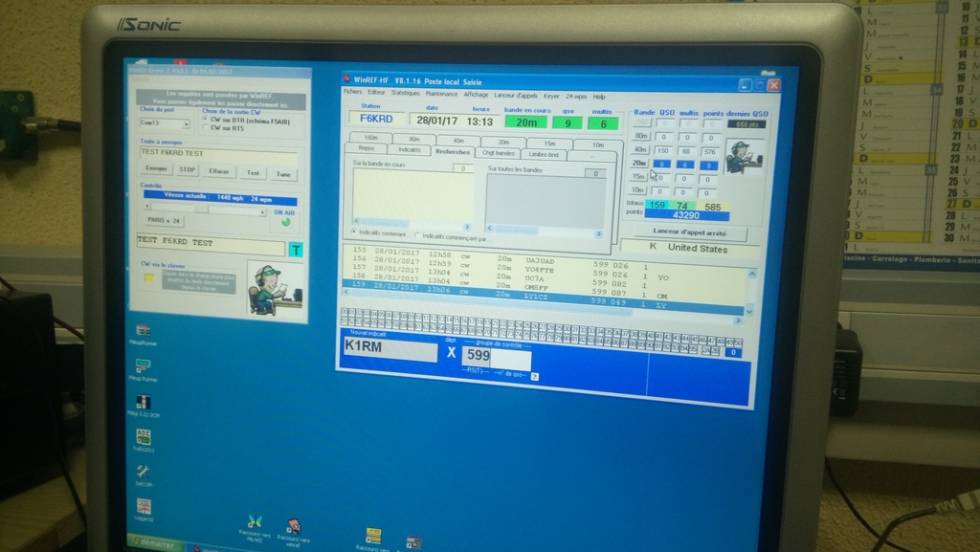Click the teal T button in keyer

[x=296, y=250]
